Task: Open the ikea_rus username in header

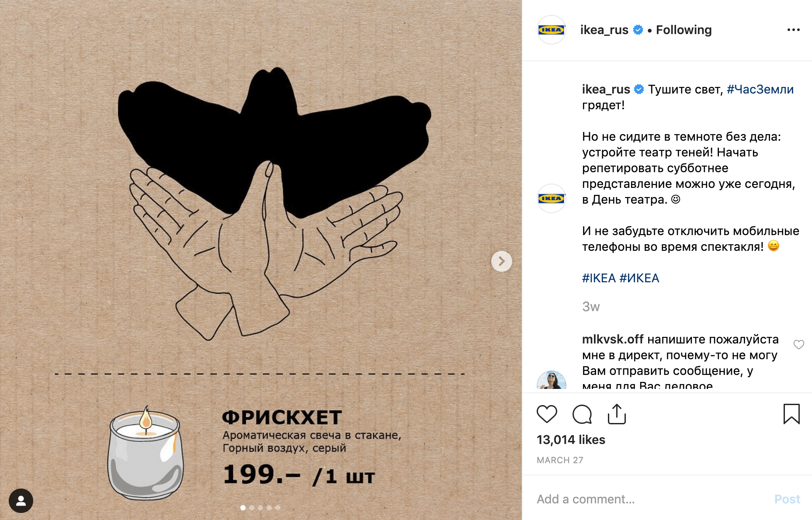Action: click(x=604, y=30)
